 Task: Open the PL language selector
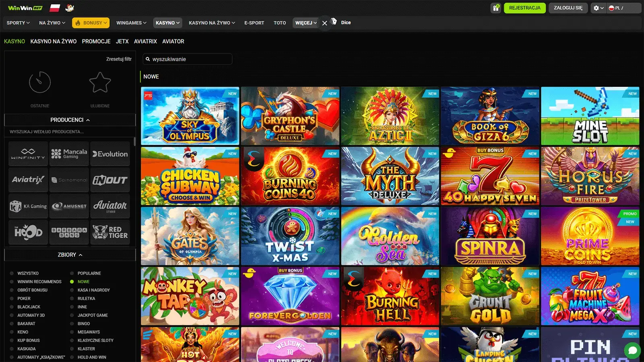(x=624, y=8)
